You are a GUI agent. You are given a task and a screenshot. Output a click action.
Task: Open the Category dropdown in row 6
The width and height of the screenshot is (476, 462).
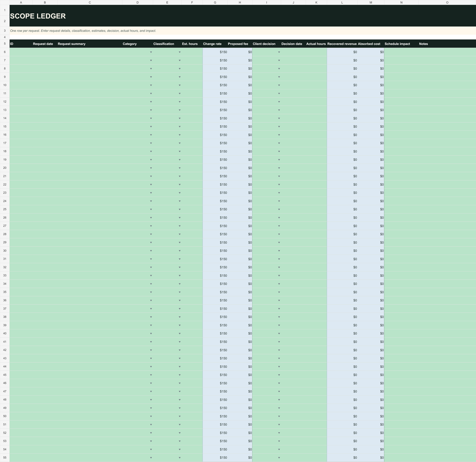pos(151,52)
